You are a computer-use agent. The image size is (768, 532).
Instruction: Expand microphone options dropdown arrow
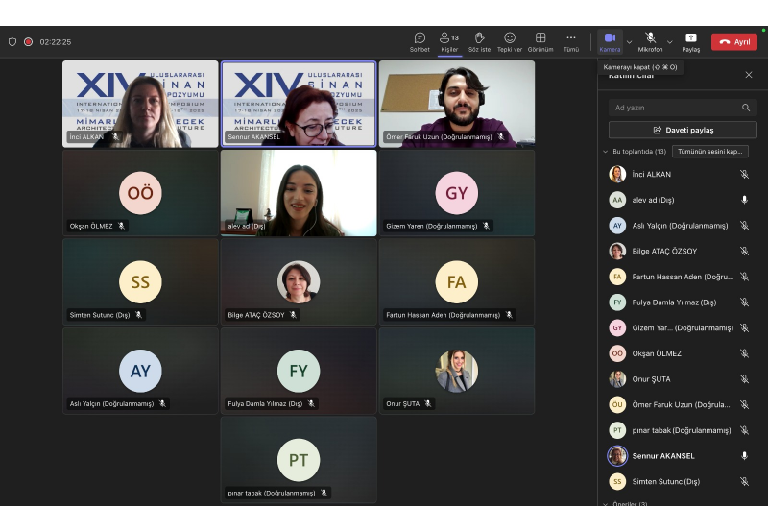click(x=669, y=42)
